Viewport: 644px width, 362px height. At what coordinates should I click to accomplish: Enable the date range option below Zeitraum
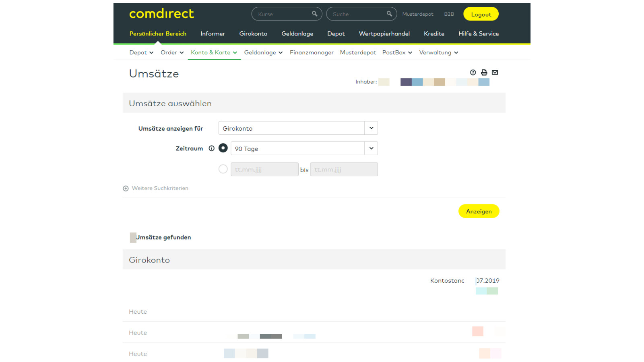(x=223, y=169)
